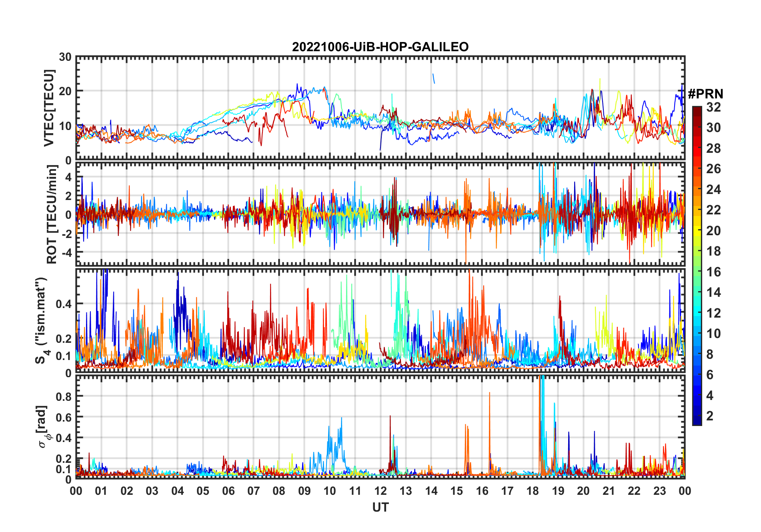Click sigma phi axis tick label 0.6
The width and height of the screenshot is (761, 532).
click(x=64, y=417)
